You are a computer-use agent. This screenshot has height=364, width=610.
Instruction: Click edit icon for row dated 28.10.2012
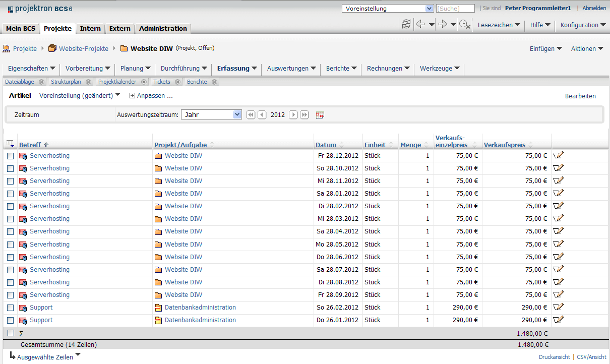pyautogui.click(x=558, y=168)
